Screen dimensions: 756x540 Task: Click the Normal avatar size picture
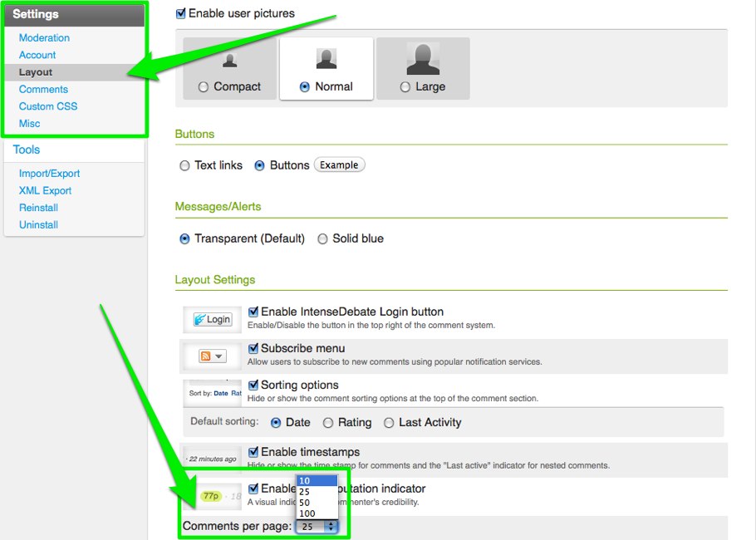tap(326, 59)
